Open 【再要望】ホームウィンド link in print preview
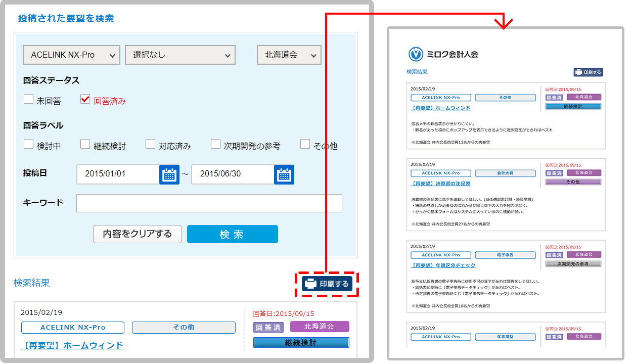 (x=440, y=108)
